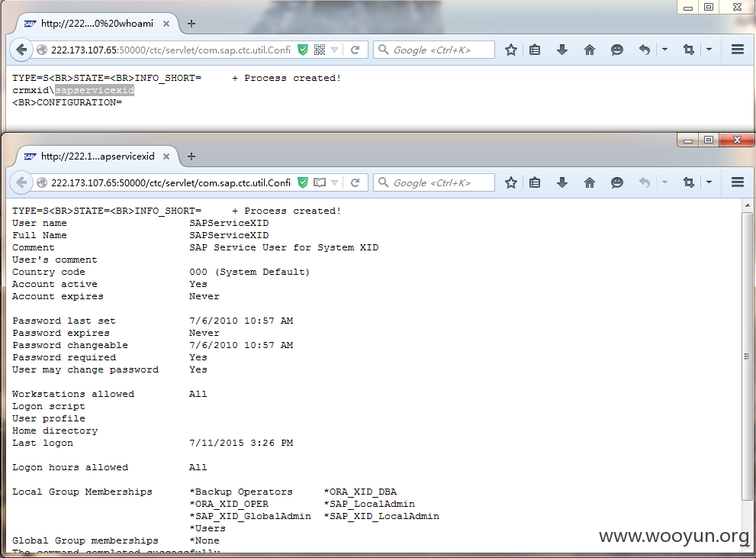The image size is (756, 558).
Task: Click 'Local Group Memberships' label
Action: (82, 492)
